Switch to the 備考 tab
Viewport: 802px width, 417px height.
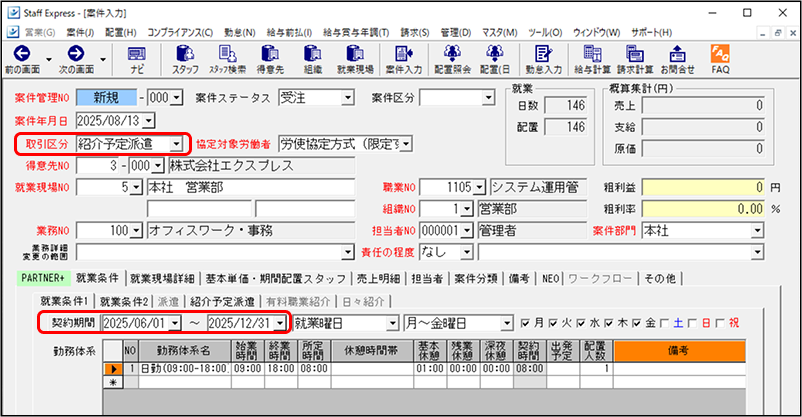click(519, 278)
